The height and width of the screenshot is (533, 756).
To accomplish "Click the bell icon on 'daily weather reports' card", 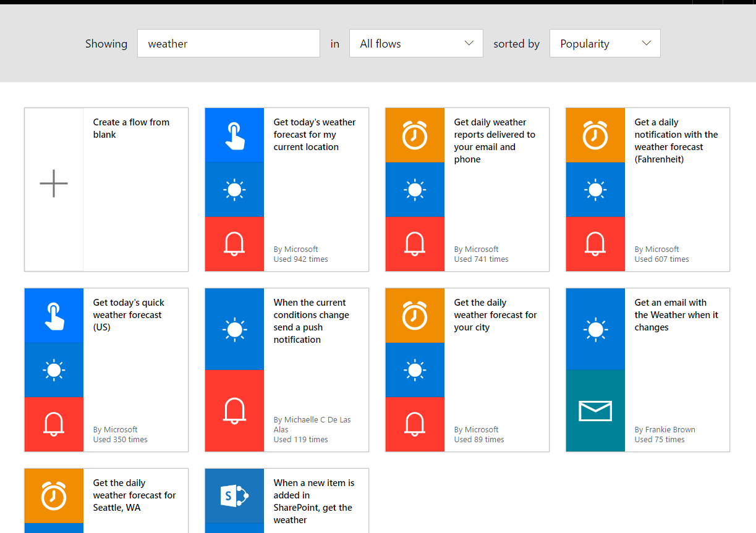I will click(415, 244).
